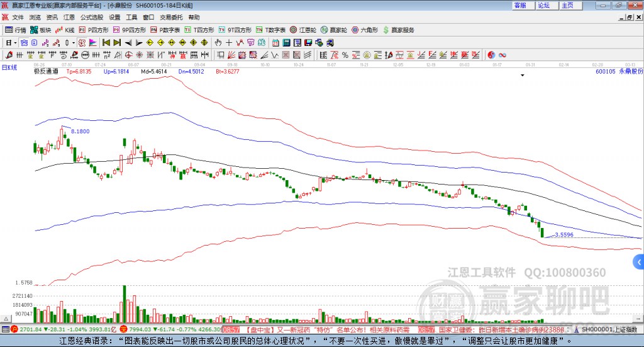Open the P数字表 tool

click(165, 30)
